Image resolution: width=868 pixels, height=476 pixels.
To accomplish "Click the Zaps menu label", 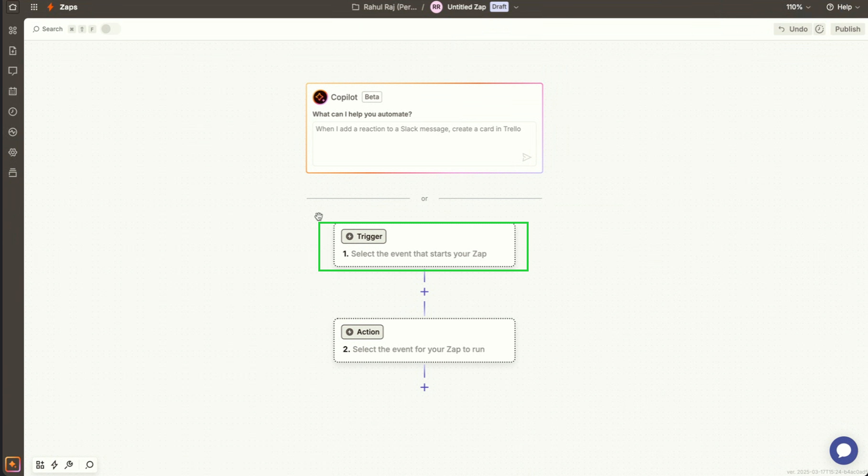I will click(x=68, y=7).
